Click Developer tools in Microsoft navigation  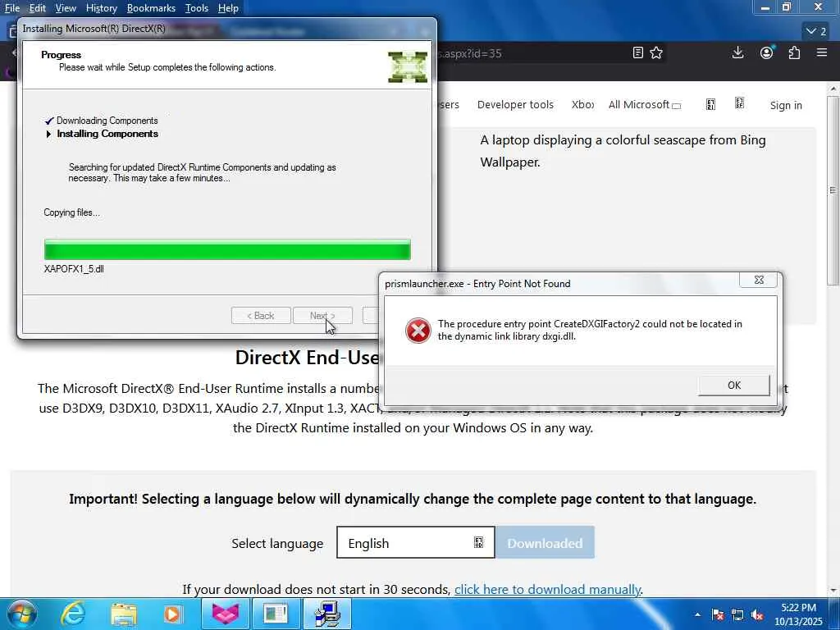point(515,104)
